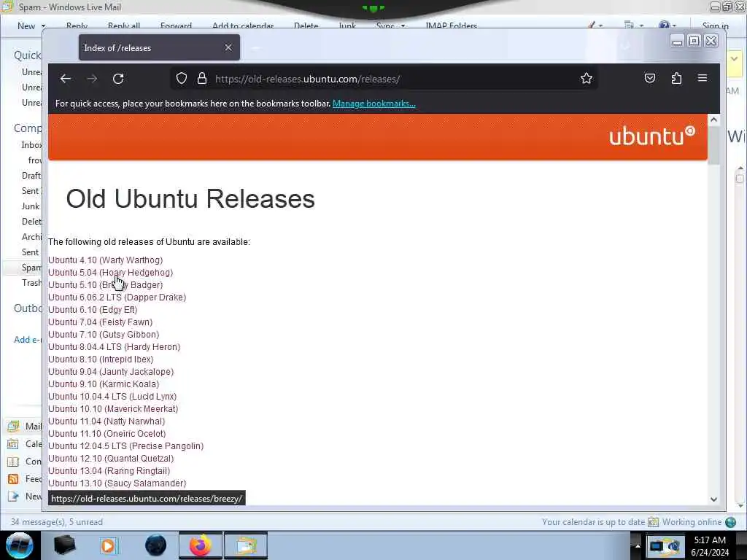Open Ubuntu 11.10 (Oneiric Ocelot)
The image size is (747, 560).
107,433
